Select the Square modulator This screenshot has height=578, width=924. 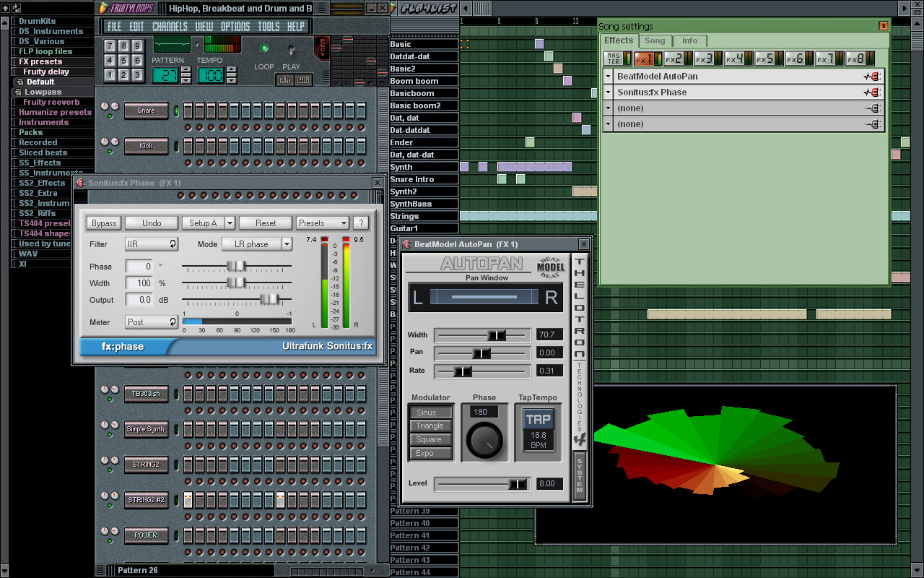tap(430, 440)
